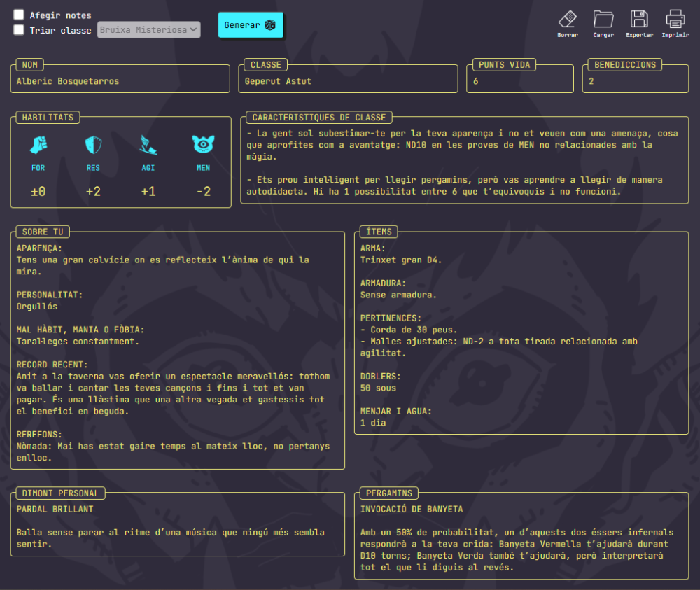Enable the Afegir notes checkbox

coord(19,15)
